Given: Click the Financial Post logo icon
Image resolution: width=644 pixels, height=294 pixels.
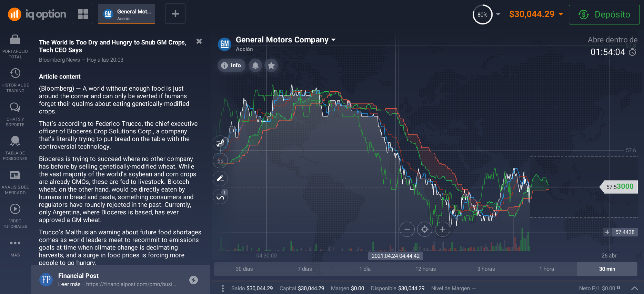Looking at the screenshot, I should 46,280.
